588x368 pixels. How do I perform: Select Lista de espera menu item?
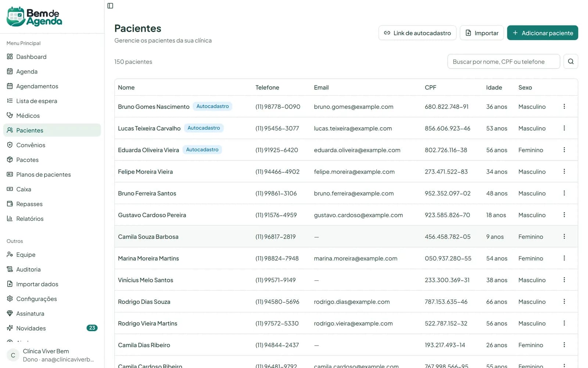coord(52,101)
